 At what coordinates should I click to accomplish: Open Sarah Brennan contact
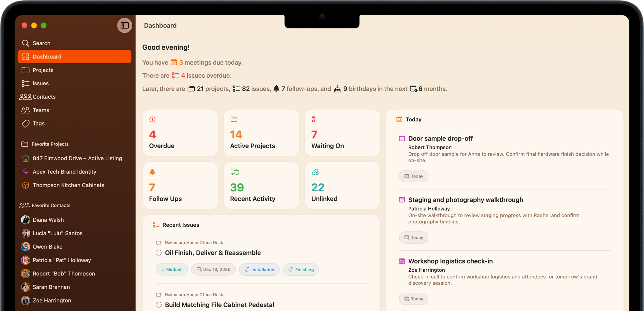[x=74, y=287]
